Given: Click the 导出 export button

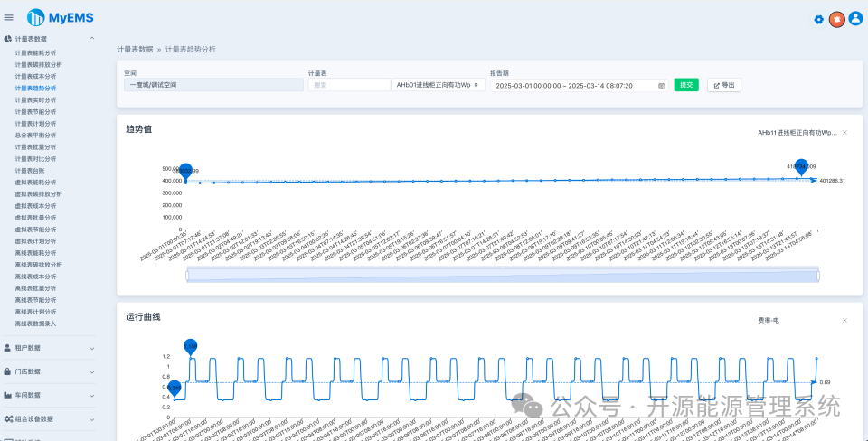Looking at the screenshot, I should point(724,85).
